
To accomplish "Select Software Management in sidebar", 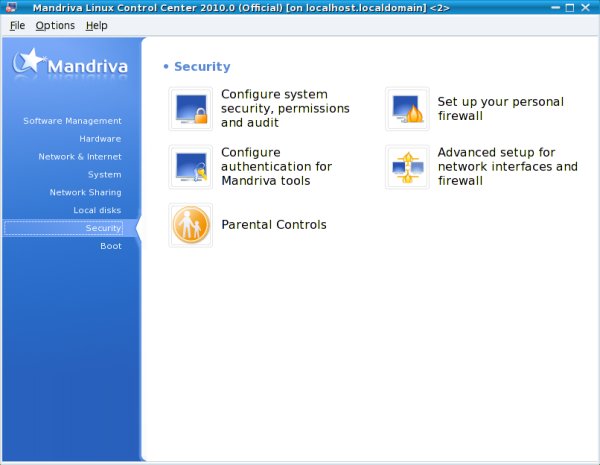I will [72, 121].
